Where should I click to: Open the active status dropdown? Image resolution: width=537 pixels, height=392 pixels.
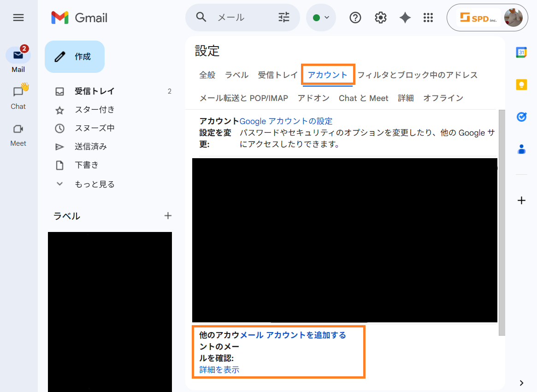tap(321, 18)
